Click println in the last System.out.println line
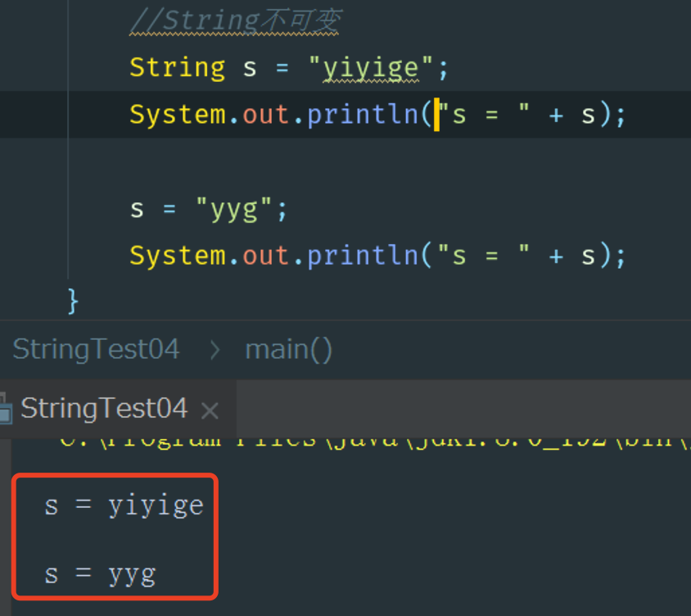 coord(362,256)
